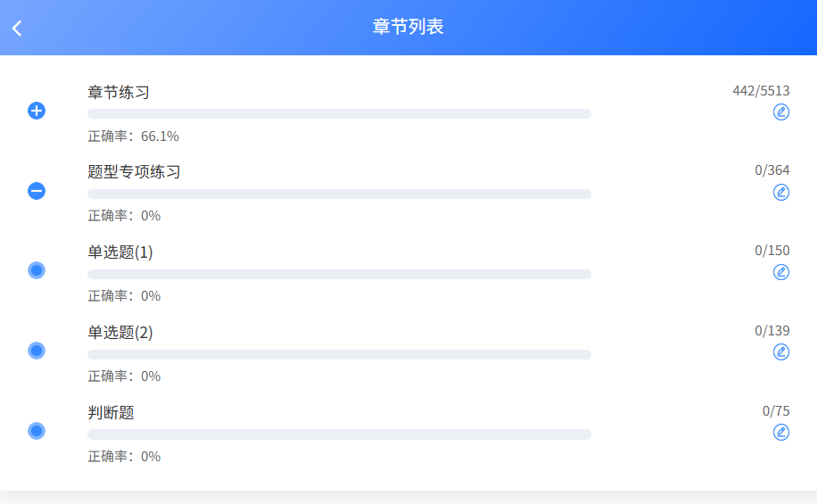
Task: Expand the 章节练习 section
Action: tap(37, 111)
